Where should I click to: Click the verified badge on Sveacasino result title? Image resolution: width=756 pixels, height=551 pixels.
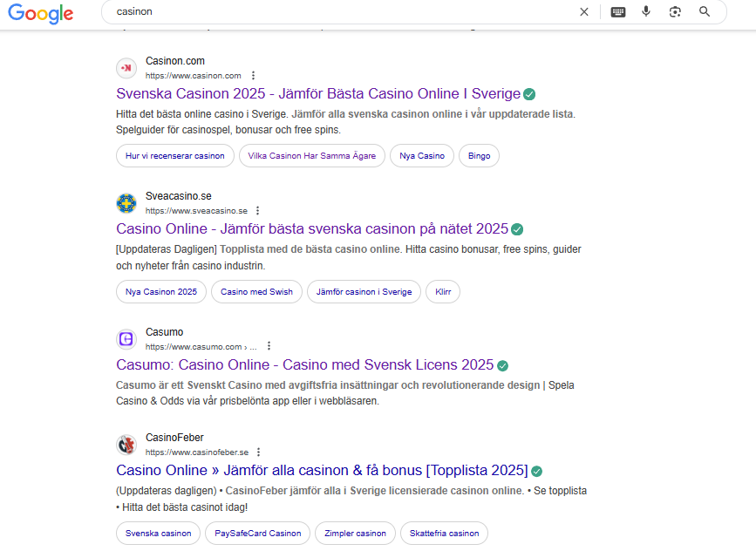[x=517, y=229]
